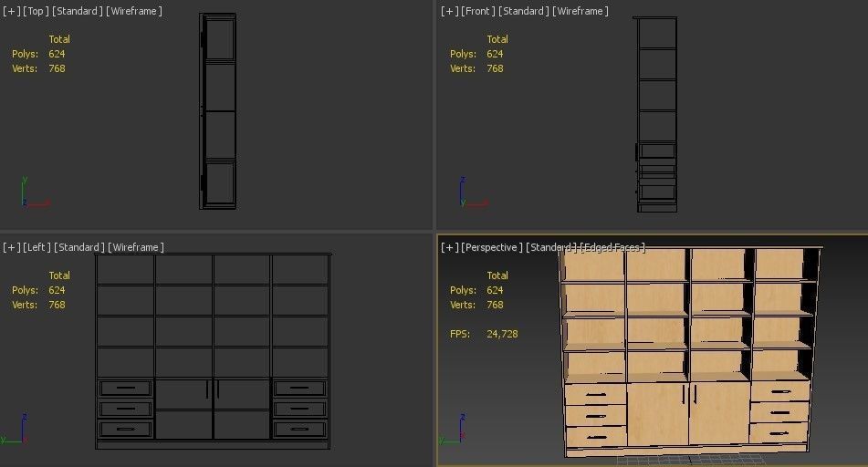Click the FPS value 24,728 in Perspective viewport
This screenshot has height=467, width=868.
click(502, 334)
